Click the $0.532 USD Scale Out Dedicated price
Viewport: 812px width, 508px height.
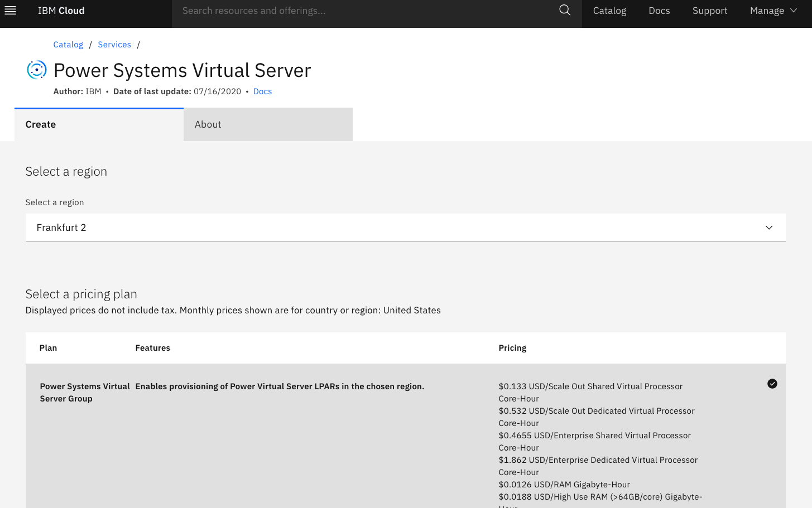click(597, 417)
